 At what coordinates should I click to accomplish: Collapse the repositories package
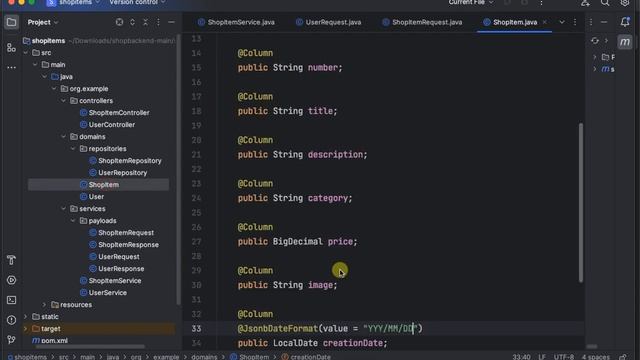click(x=73, y=149)
